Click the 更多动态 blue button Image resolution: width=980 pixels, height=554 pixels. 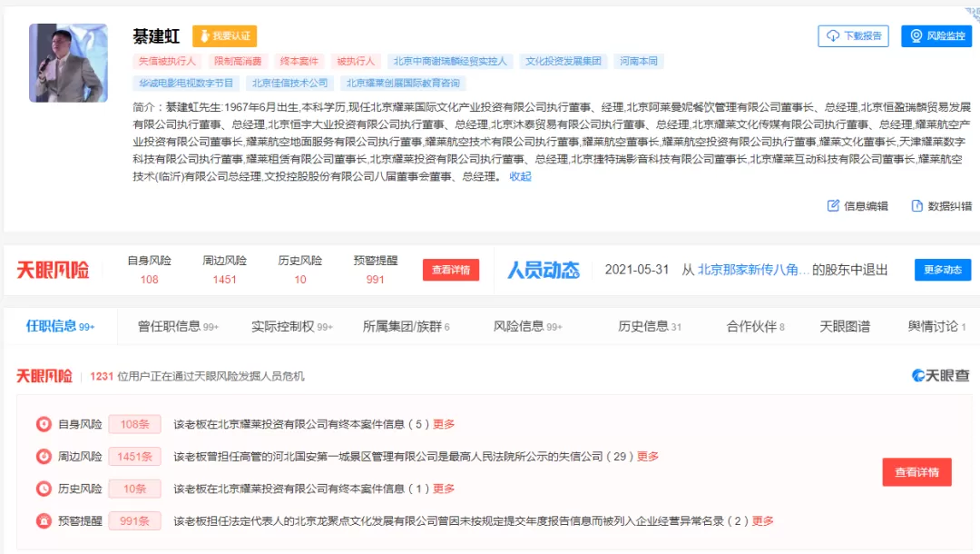pos(943,270)
